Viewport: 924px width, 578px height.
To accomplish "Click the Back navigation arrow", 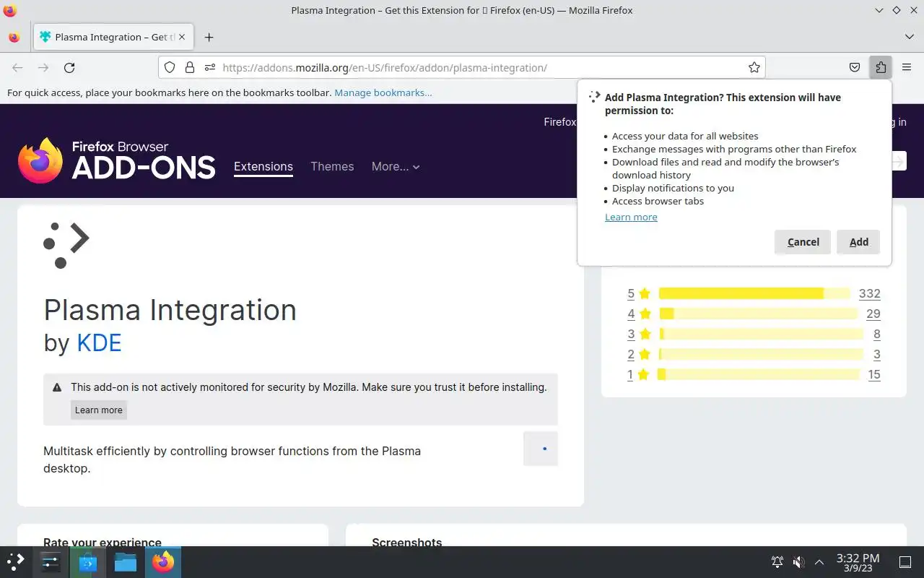I will click(17, 67).
